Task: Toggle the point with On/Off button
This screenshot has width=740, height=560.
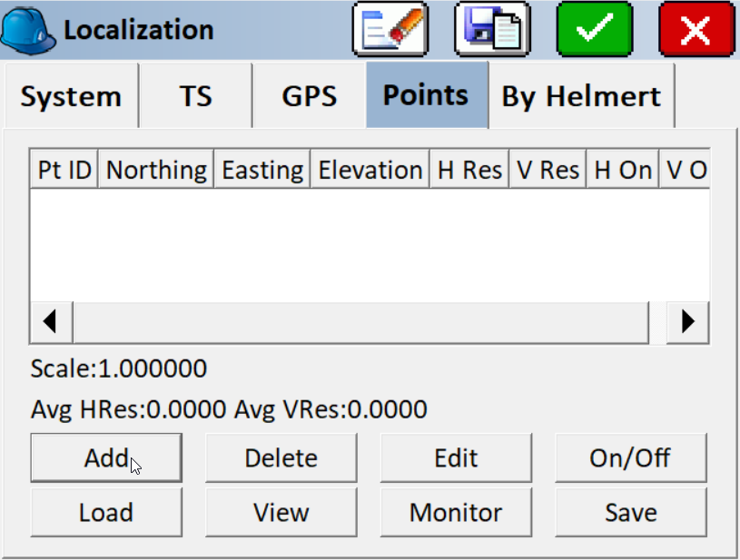Action: 630,457
